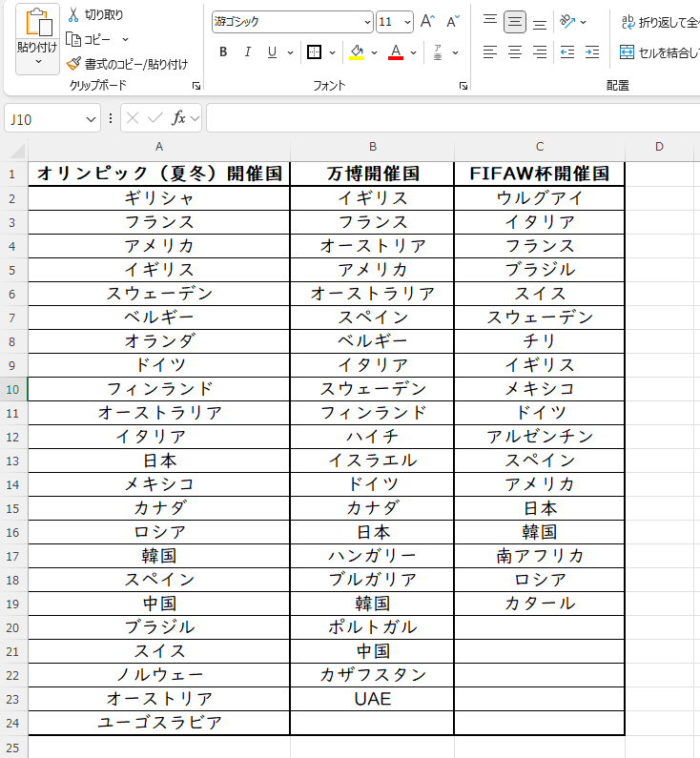Image resolution: width=700 pixels, height=758 pixels.
Task: Toggle Italic formatting
Action: pyautogui.click(x=248, y=51)
